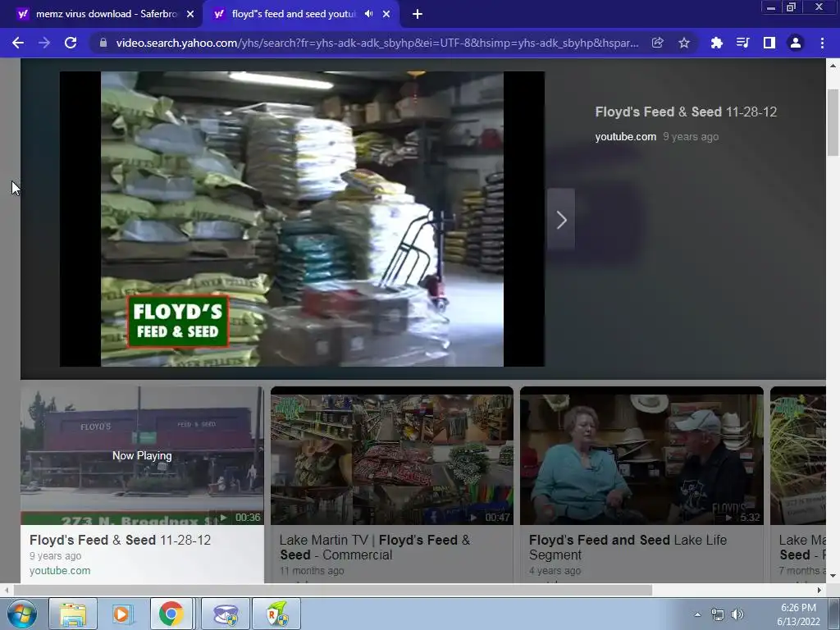
Task: Click the playing Floyd's Feed video
Action: click(302, 219)
